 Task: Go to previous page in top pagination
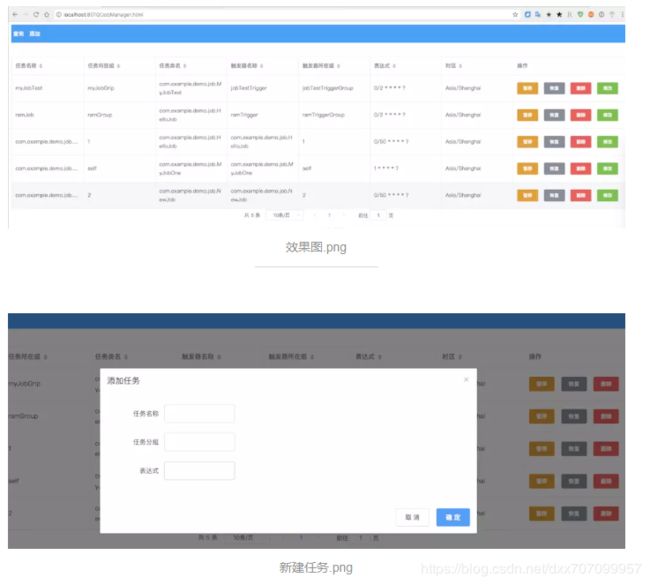click(x=314, y=215)
